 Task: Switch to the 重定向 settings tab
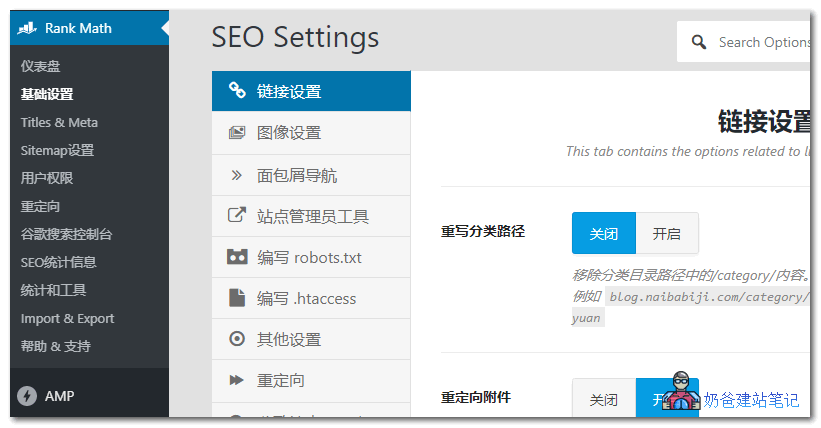pos(280,380)
